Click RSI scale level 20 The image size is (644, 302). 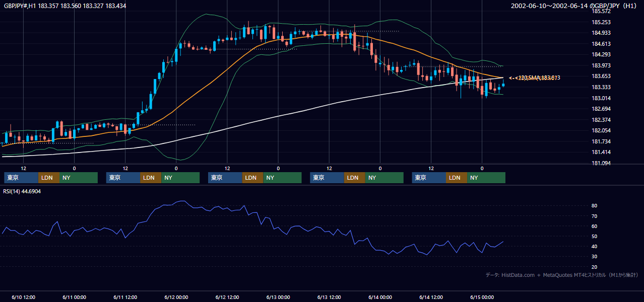click(x=595, y=267)
